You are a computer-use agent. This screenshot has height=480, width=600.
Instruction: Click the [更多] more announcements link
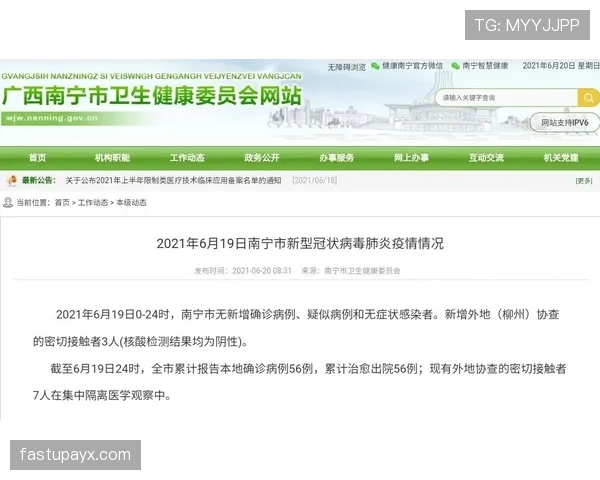point(584,181)
